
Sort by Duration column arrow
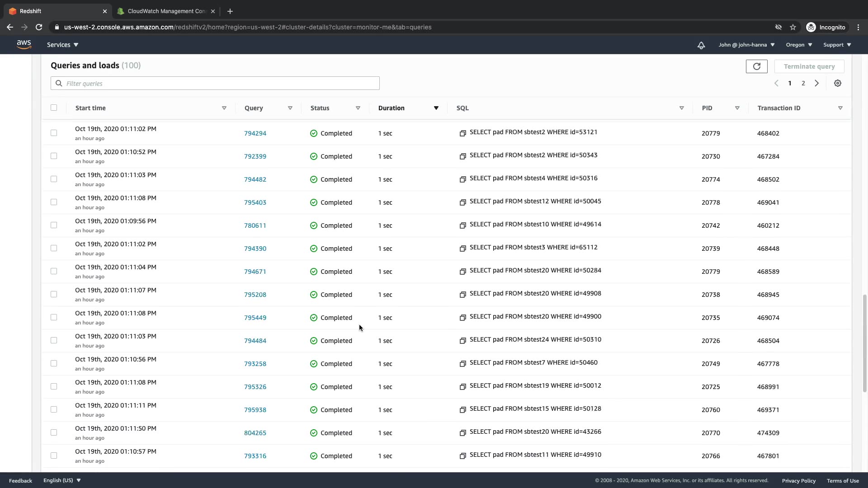[x=436, y=108]
